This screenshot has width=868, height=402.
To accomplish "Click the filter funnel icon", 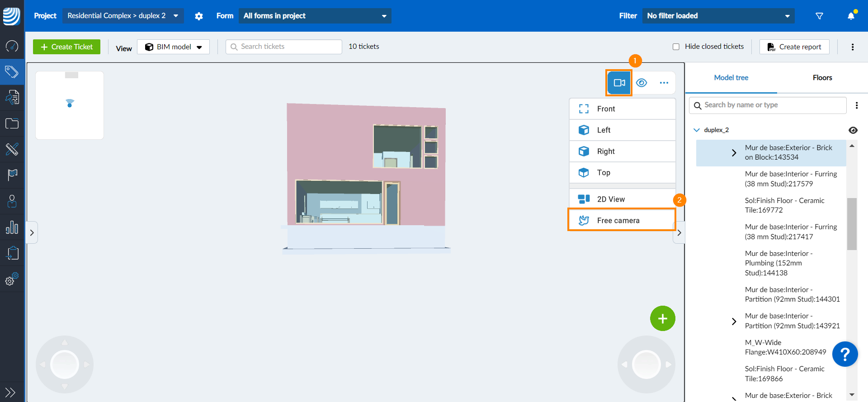I will pyautogui.click(x=819, y=16).
